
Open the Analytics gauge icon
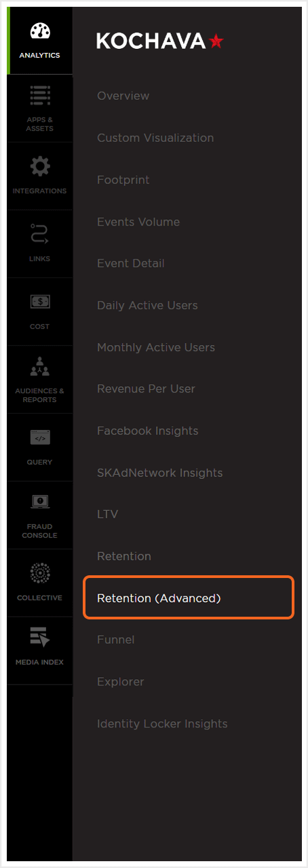(x=40, y=32)
